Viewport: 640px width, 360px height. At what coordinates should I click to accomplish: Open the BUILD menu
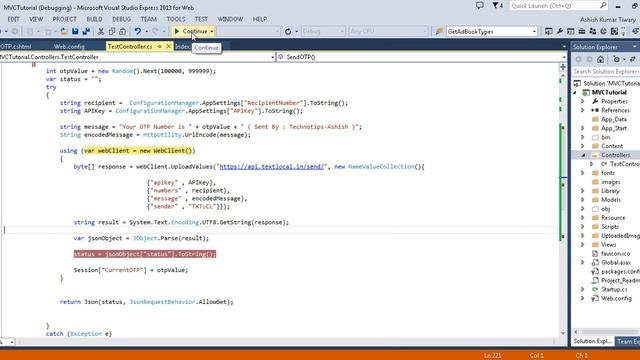94,19
